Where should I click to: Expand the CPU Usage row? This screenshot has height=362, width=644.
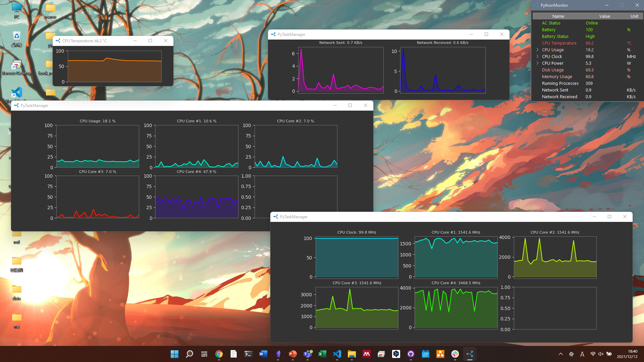537,50
